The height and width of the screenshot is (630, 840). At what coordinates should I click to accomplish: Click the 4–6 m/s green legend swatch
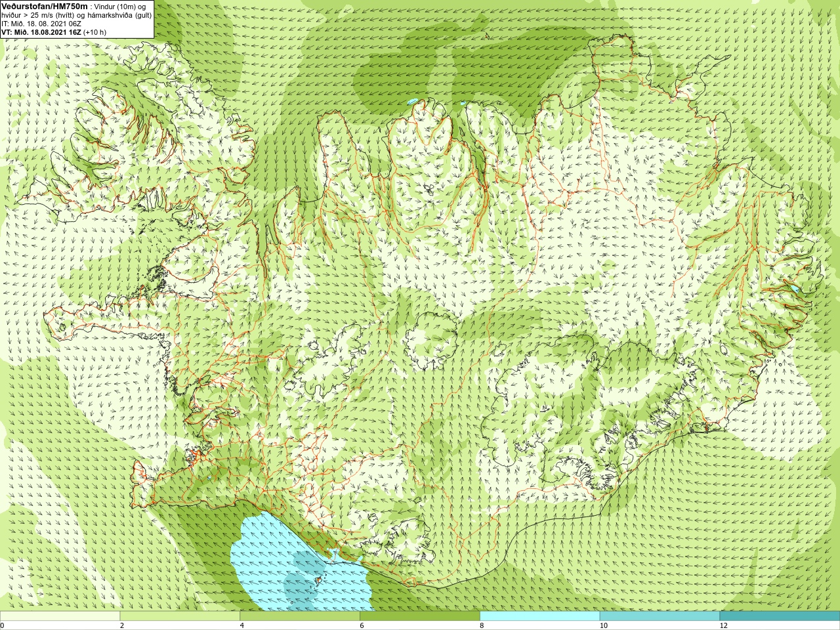point(300,616)
